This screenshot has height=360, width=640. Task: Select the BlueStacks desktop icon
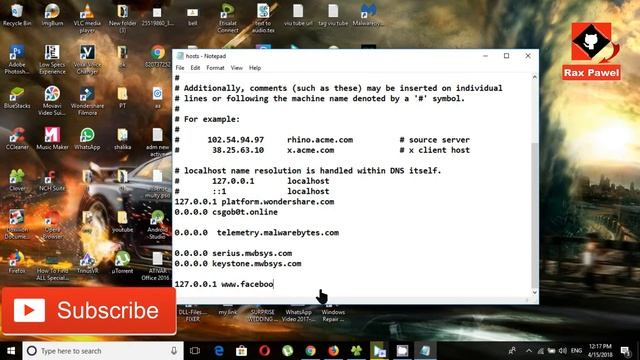17,98
